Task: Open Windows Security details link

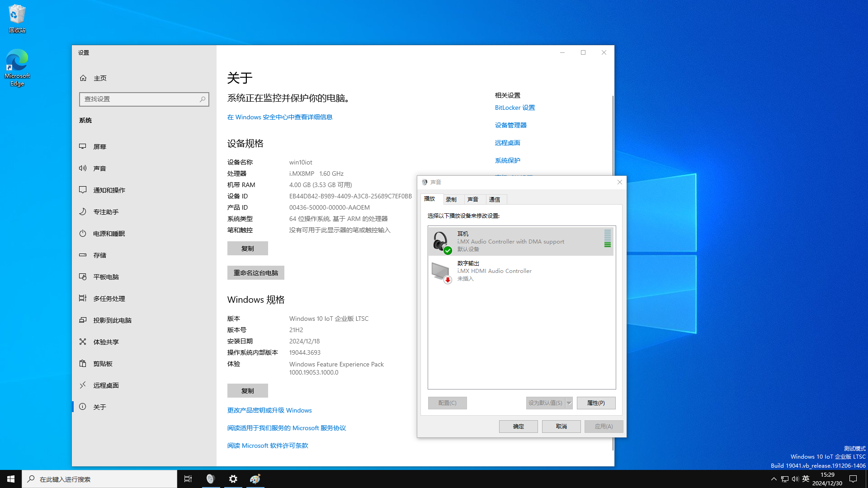Action: click(x=280, y=117)
